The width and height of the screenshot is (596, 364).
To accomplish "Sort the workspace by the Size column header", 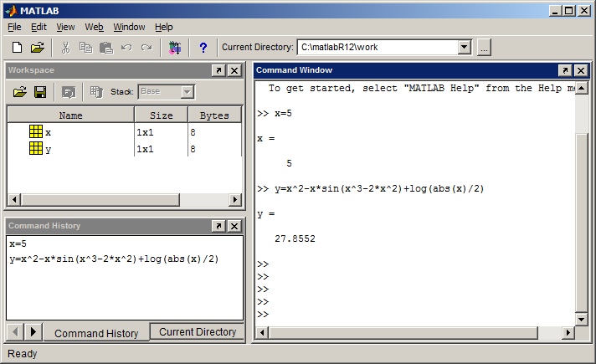I will click(162, 115).
